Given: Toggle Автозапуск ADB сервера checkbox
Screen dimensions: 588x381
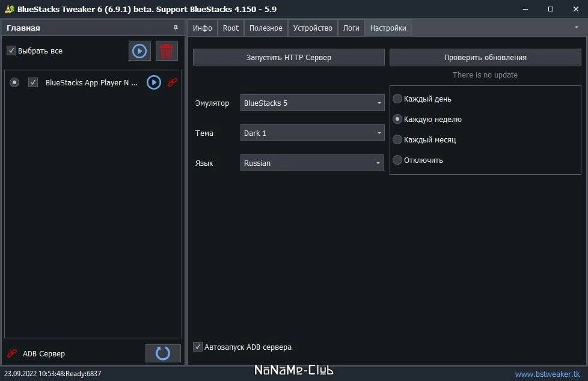Looking at the screenshot, I should click(198, 347).
